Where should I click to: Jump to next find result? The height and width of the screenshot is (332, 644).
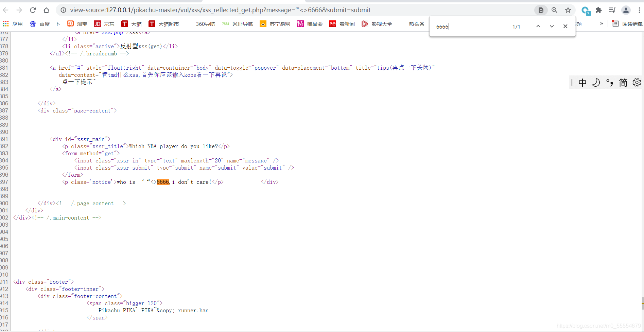(552, 26)
